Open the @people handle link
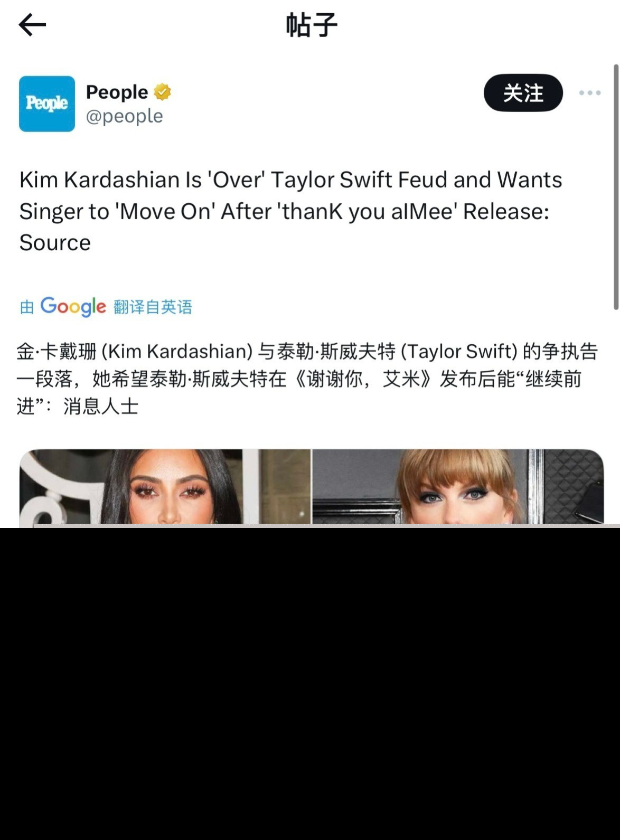 point(124,116)
